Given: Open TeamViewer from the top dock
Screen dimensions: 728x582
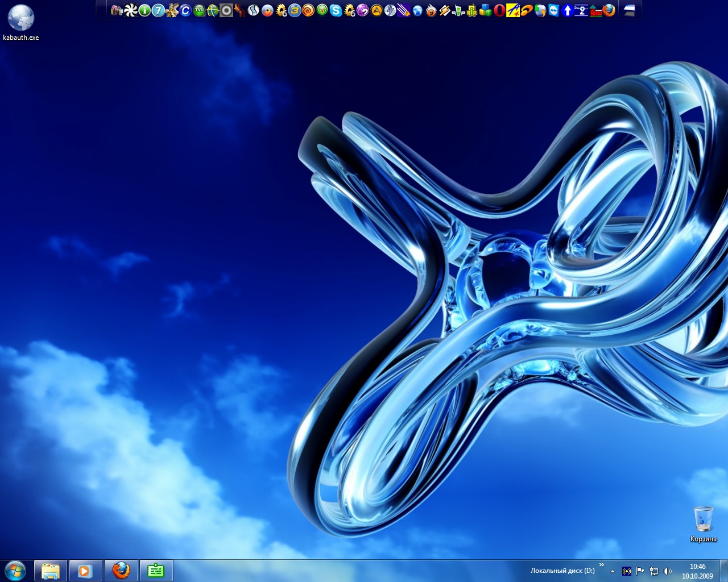Looking at the screenshot, I should [554, 10].
